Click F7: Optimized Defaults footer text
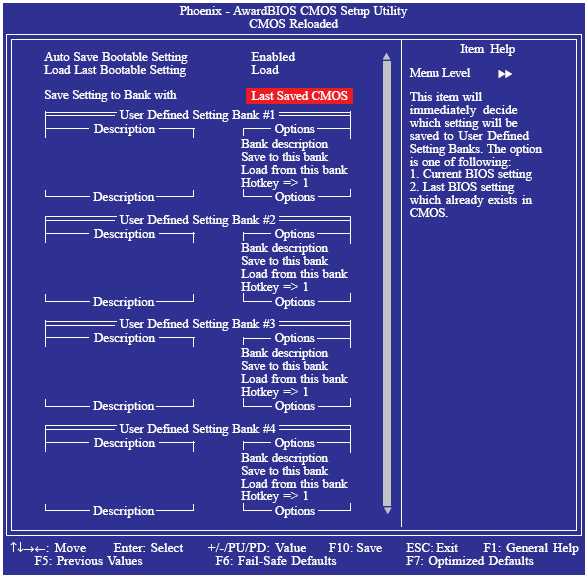Image resolution: width=588 pixels, height=578 pixels. point(470,561)
